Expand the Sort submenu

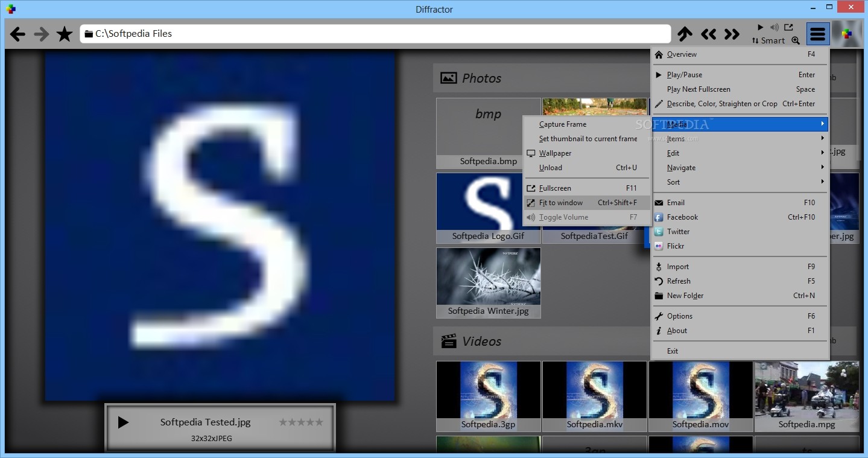point(740,182)
